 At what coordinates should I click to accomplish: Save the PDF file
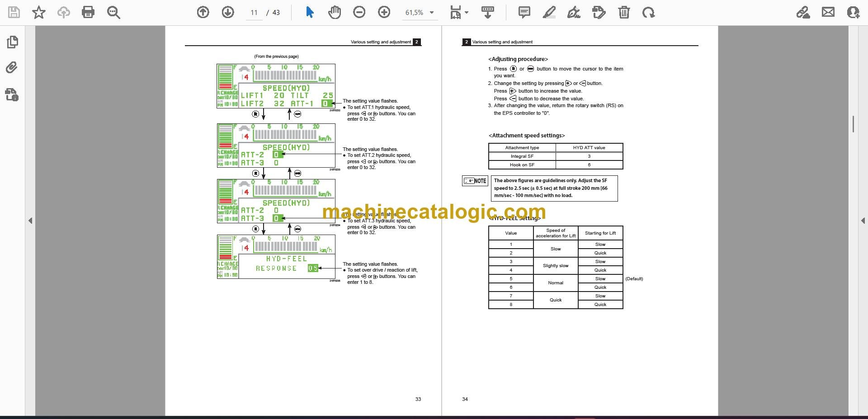(14, 12)
